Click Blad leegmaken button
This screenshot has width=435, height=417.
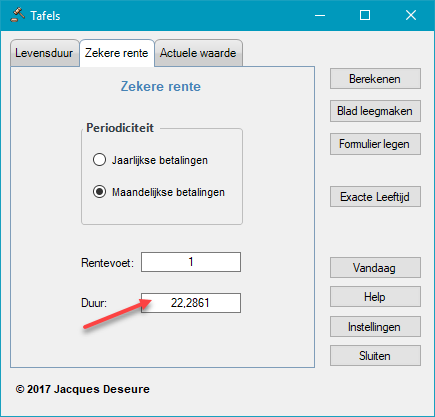point(375,111)
